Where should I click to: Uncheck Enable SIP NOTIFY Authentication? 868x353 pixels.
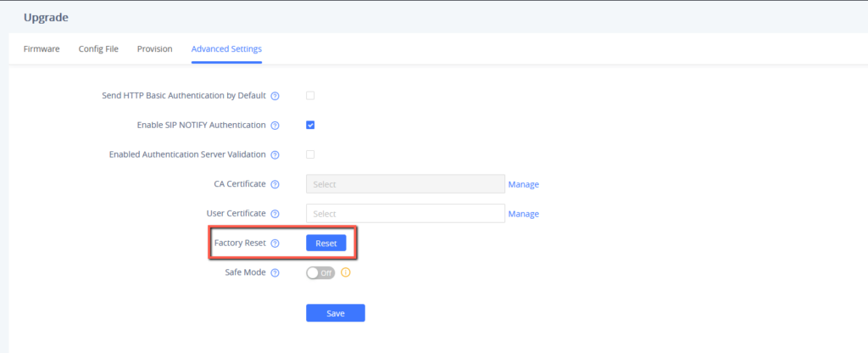click(310, 125)
